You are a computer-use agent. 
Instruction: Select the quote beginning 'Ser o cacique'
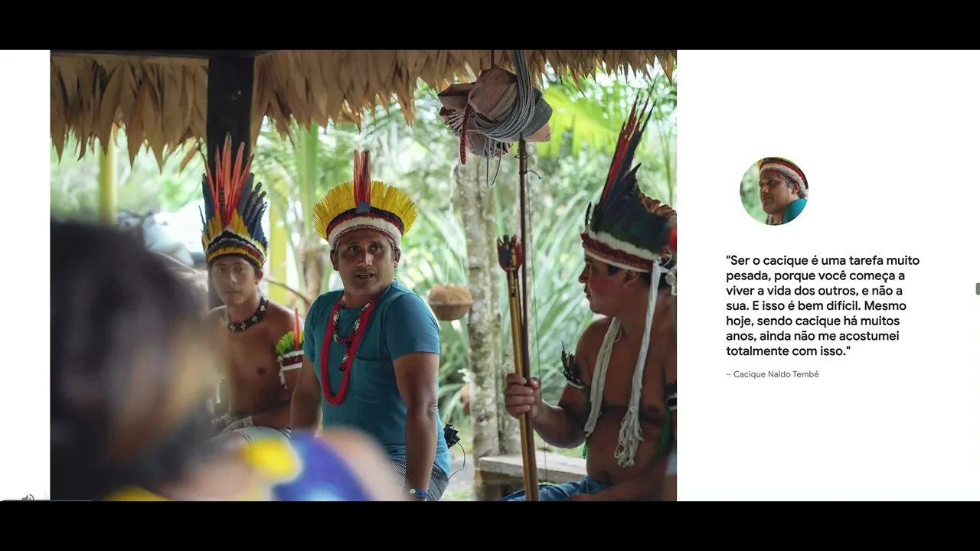823,305
